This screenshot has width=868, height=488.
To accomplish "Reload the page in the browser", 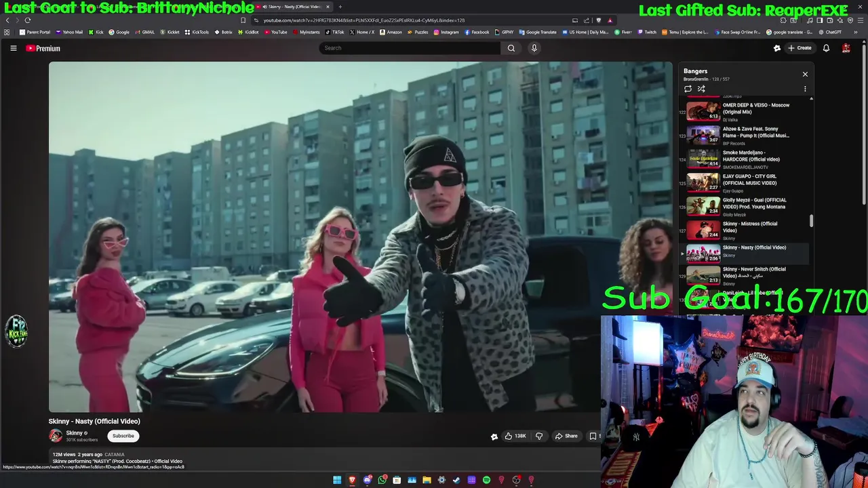I will tap(28, 20).
